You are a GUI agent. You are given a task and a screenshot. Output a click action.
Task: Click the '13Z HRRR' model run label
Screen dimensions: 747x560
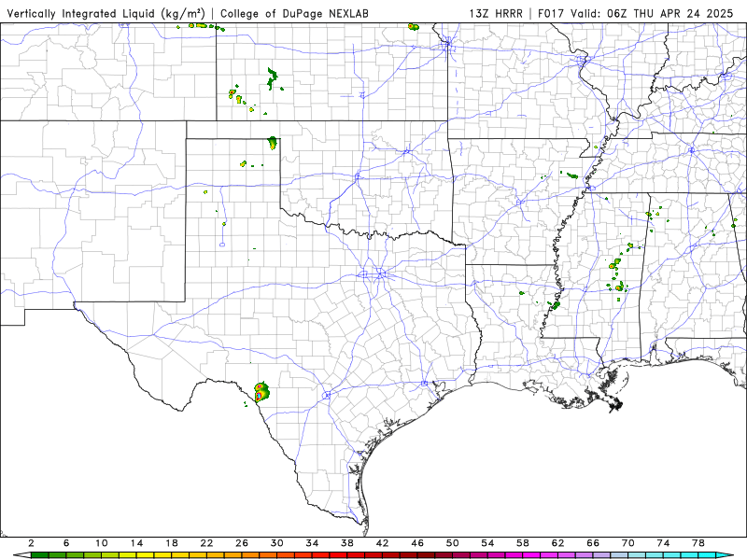496,13
